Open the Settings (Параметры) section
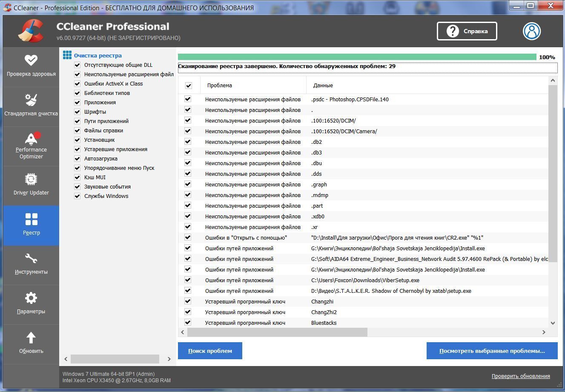This screenshot has height=392, width=565. [x=31, y=304]
